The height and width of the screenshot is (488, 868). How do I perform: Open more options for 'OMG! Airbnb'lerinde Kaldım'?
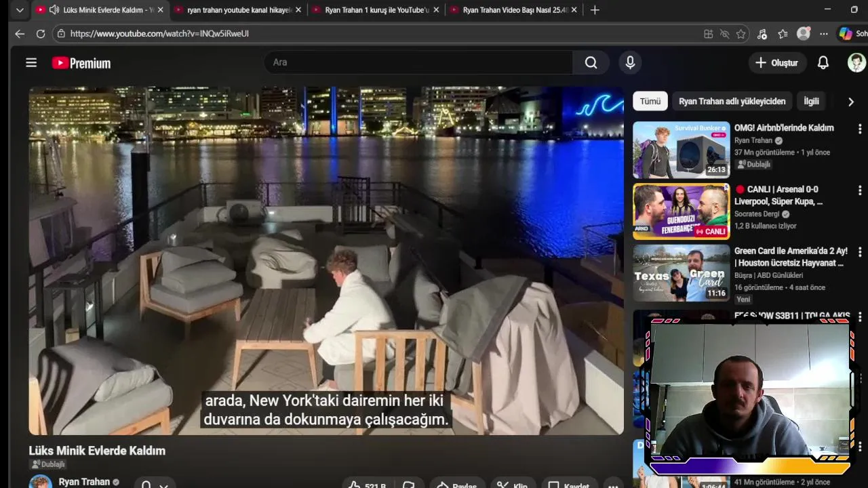[859, 129]
